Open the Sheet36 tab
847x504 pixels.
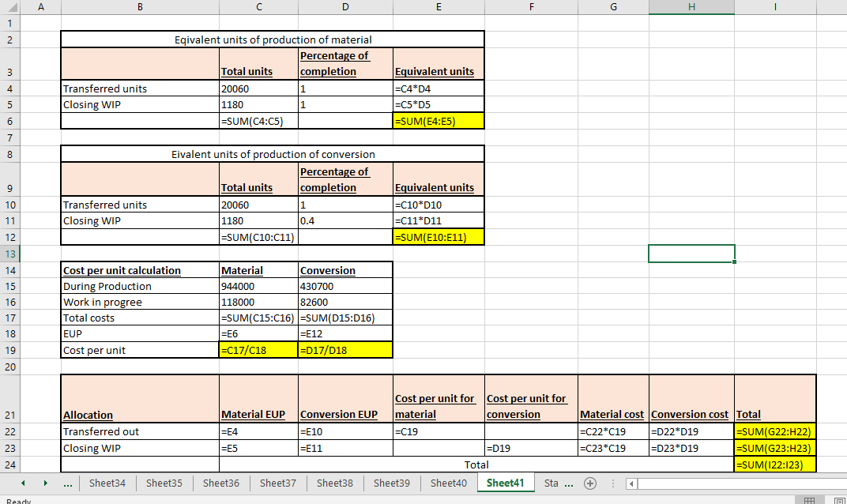(x=221, y=483)
